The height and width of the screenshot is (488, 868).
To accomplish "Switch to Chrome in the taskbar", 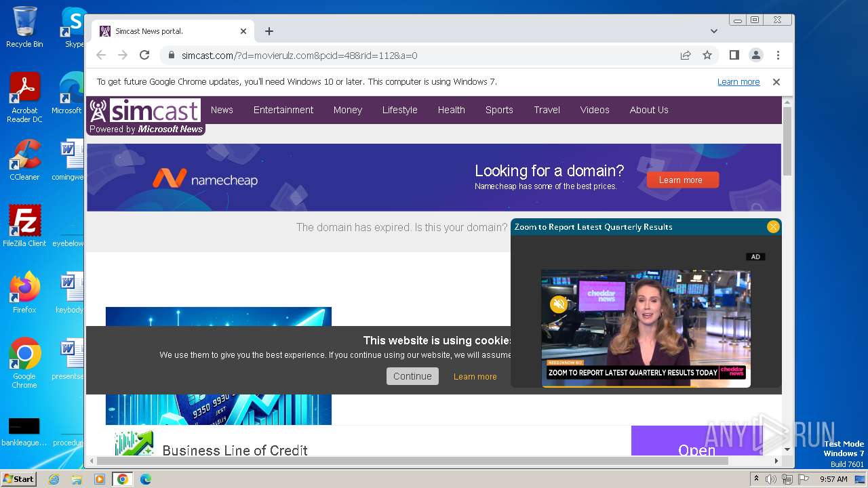I will [x=123, y=479].
